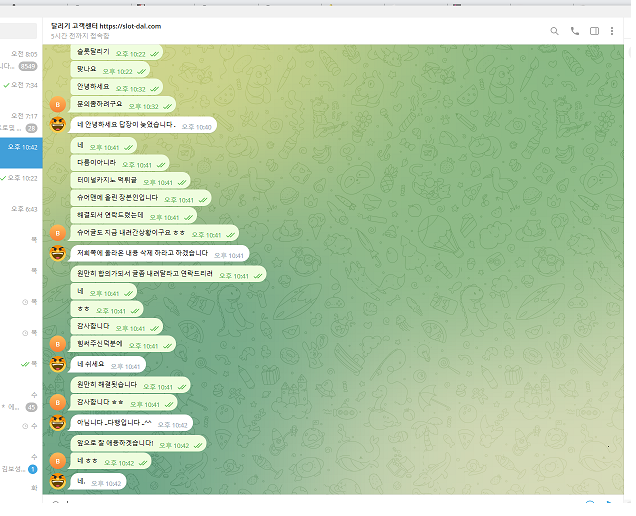Click the emoji avatar beside the final '네.' message

click(x=58, y=481)
